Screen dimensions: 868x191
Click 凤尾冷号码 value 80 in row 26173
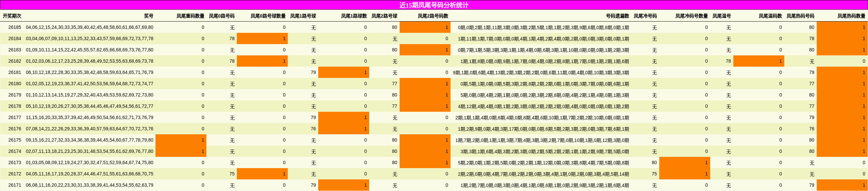(x=654, y=162)
